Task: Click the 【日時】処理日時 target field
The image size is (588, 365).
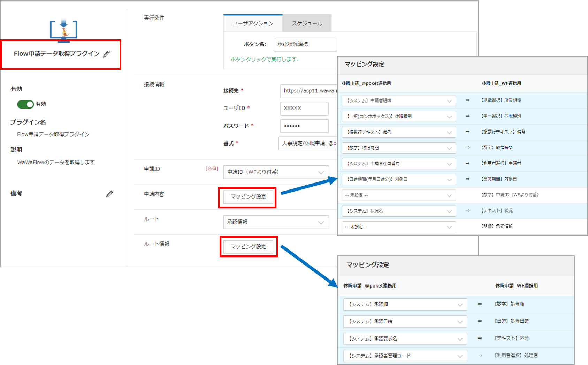Action: tap(511, 321)
